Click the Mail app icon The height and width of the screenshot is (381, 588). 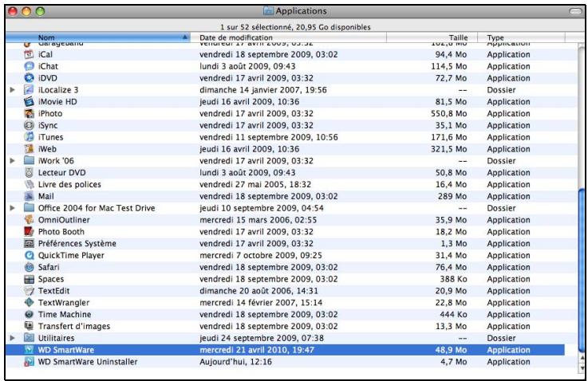click(29, 196)
